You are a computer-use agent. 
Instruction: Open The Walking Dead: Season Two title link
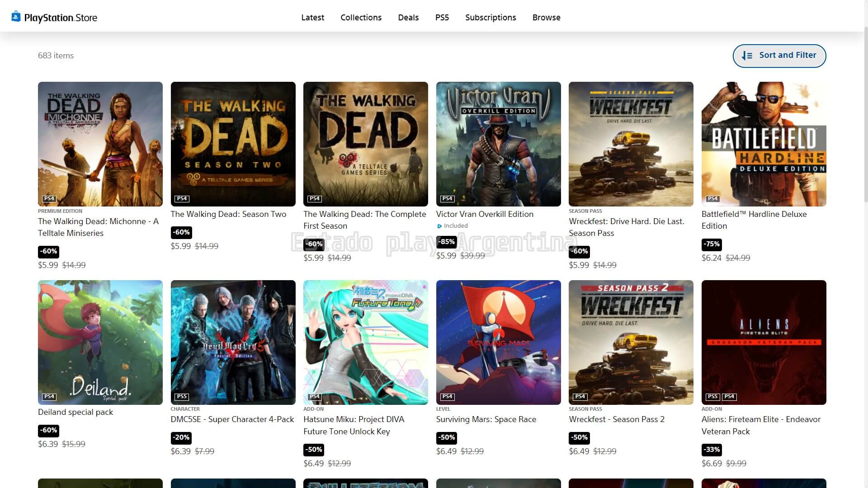228,214
